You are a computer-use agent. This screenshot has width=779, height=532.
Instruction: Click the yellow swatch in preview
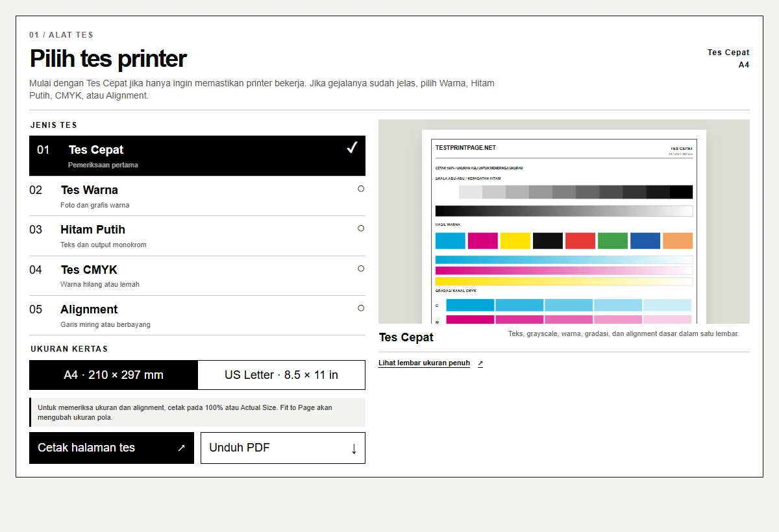[515, 241]
